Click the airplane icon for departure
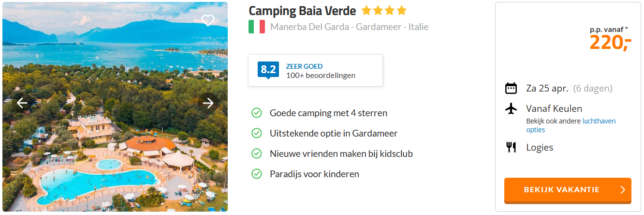 511,108
